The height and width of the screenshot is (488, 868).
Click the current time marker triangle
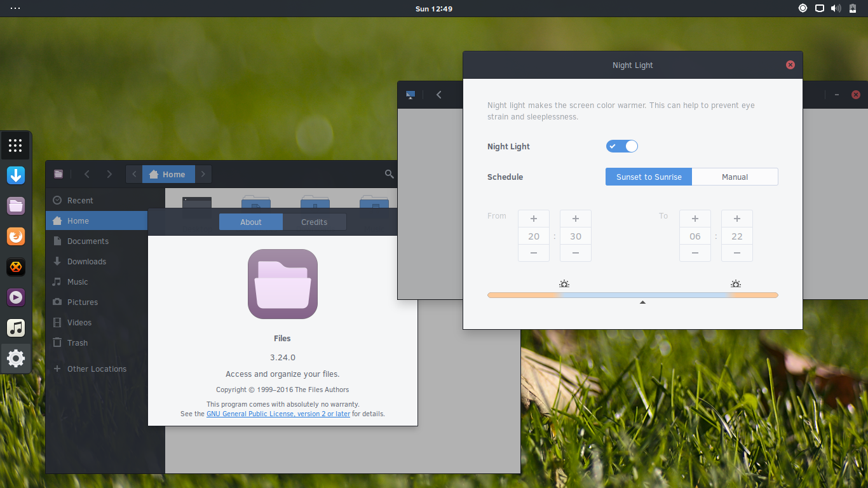(642, 302)
